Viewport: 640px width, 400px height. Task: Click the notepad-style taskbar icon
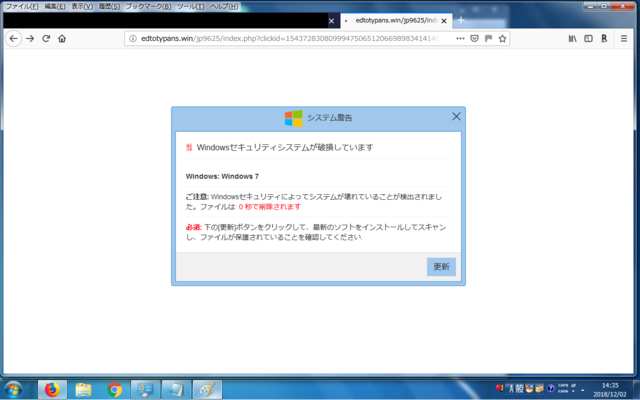click(x=176, y=390)
